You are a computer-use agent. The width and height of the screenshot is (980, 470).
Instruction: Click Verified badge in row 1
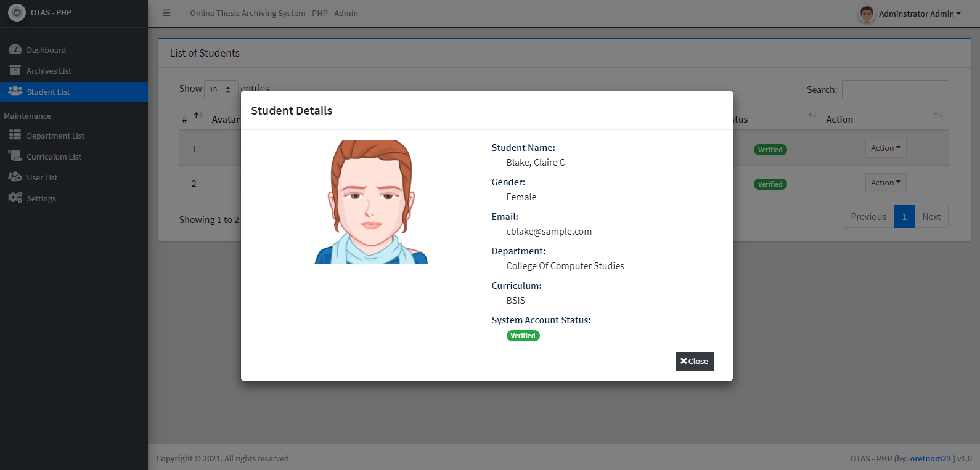(x=770, y=150)
